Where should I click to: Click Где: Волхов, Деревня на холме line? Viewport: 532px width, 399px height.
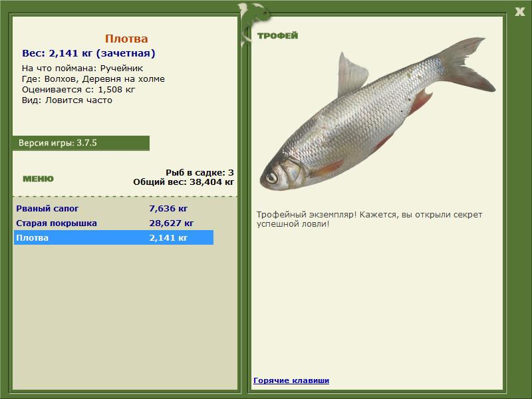click(93, 78)
